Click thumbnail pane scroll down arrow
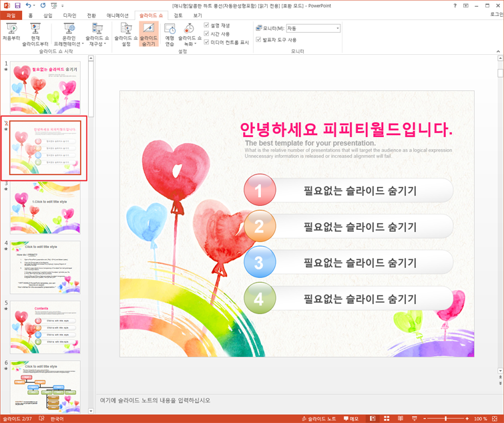This screenshot has height=423, width=504. click(91, 411)
